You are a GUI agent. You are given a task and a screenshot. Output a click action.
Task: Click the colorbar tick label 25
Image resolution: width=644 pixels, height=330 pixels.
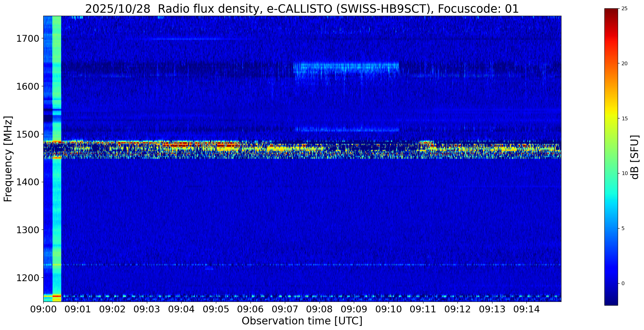coord(625,9)
